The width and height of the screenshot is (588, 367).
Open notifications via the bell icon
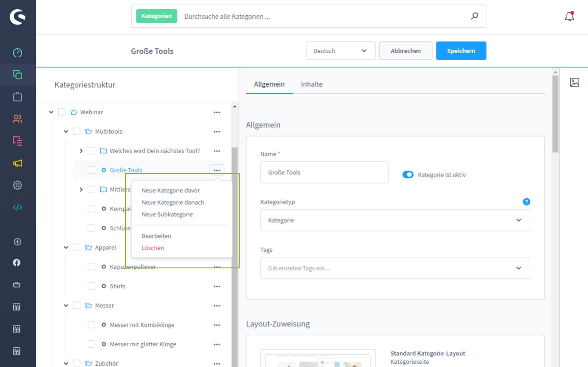[x=569, y=16]
